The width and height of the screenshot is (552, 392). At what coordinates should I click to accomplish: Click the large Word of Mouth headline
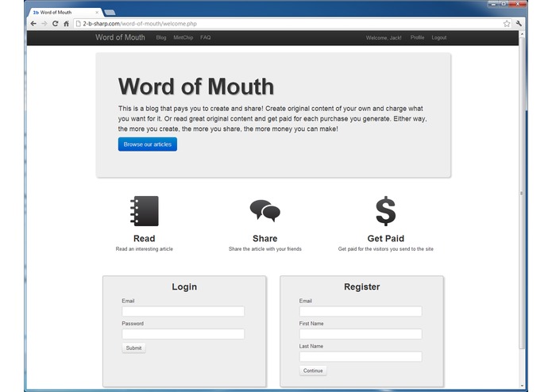[196, 86]
